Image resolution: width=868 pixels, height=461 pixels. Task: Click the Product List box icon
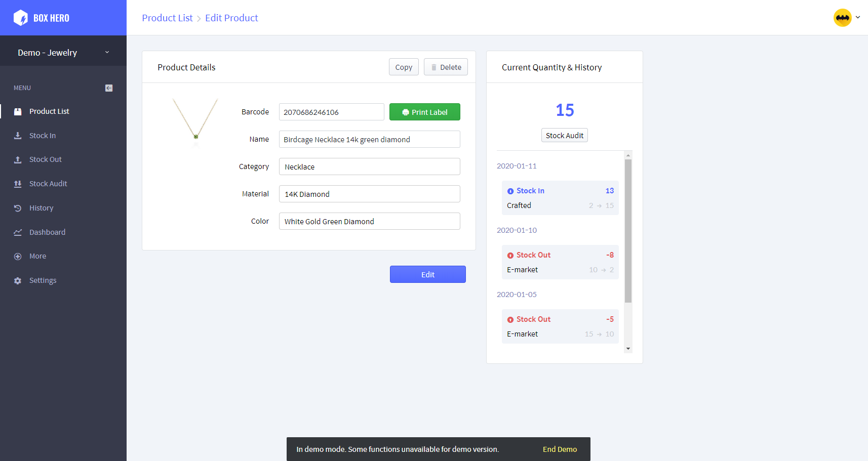point(18,111)
